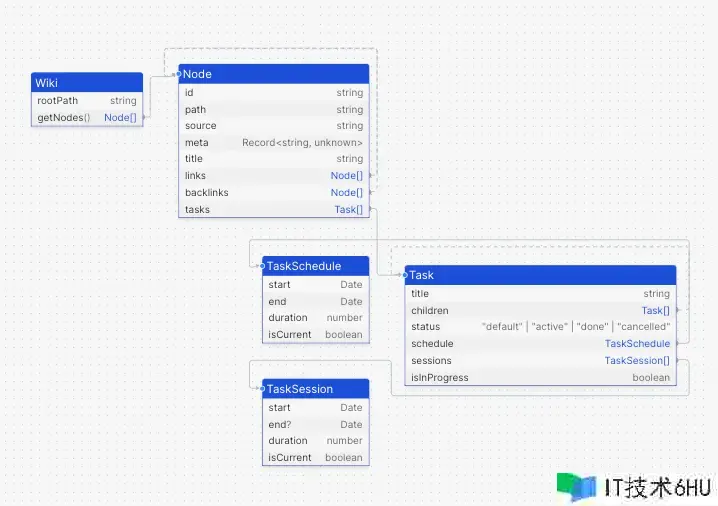Click the Task[] type in children row
This screenshot has height=506, width=718.
coord(655,311)
